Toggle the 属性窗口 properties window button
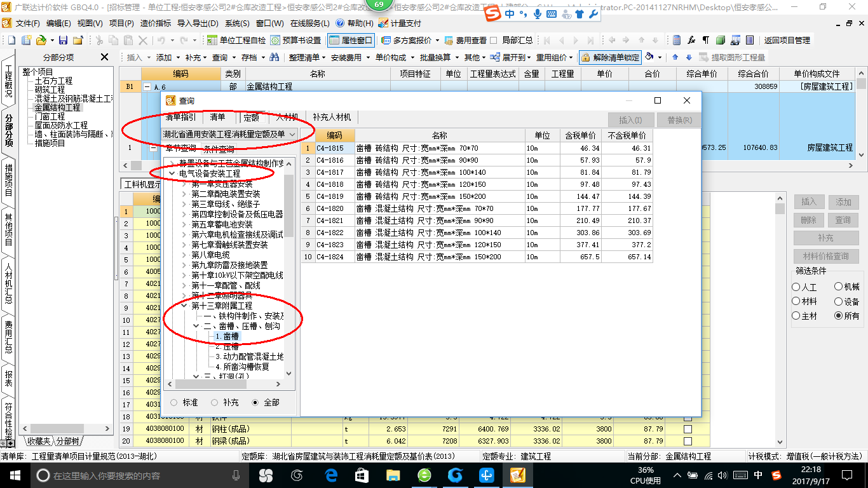This screenshot has width=868, height=488. 351,40
